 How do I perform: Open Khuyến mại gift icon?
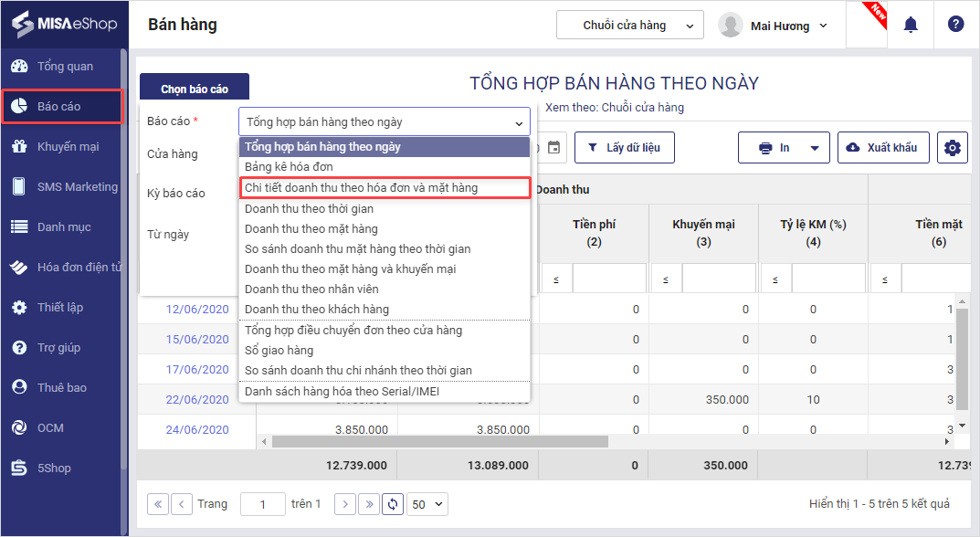click(19, 146)
